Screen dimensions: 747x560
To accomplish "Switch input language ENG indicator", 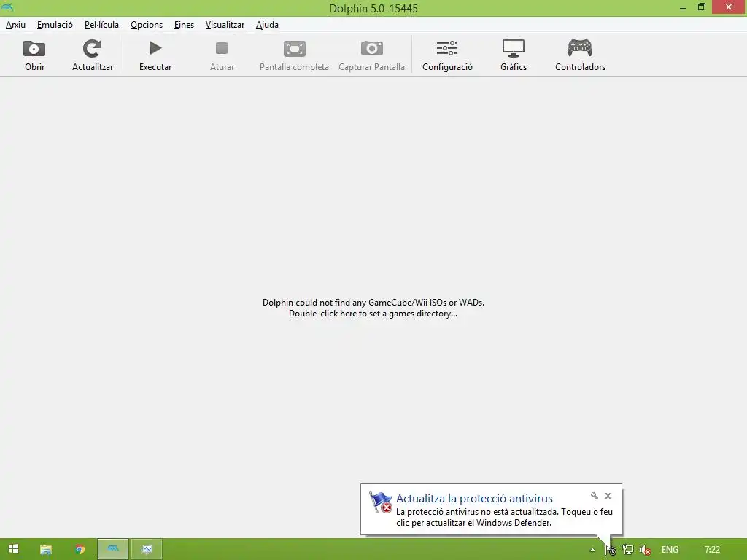I will (x=670, y=550).
